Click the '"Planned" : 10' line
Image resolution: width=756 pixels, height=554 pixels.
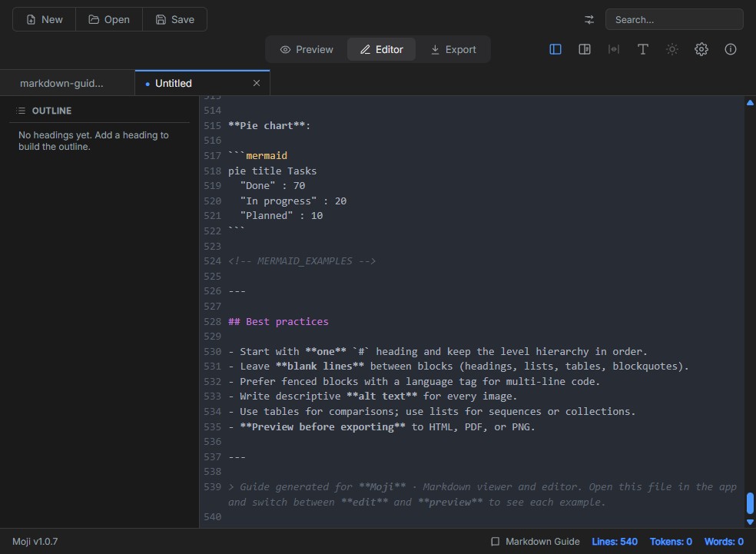point(281,215)
